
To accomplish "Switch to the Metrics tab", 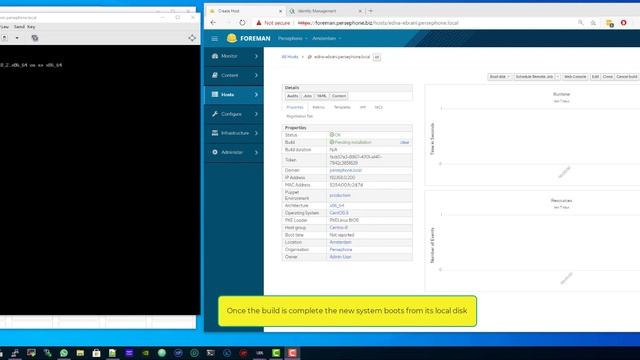I will click(x=318, y=107).
